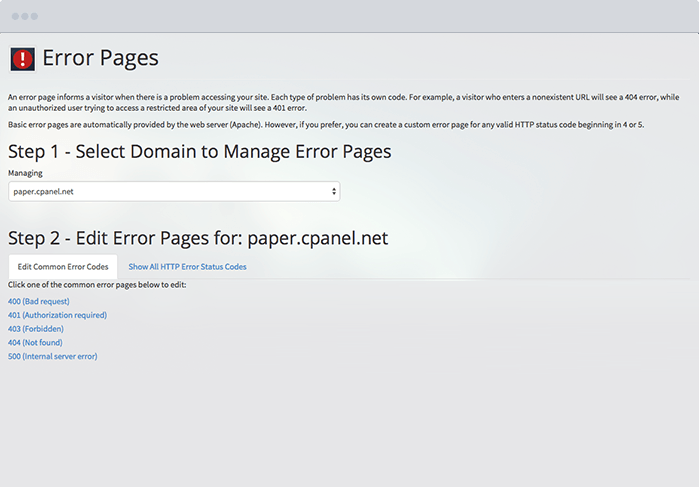Select the 403 (Forbidden) error page
699x487 pixels.
pos(36,329)
